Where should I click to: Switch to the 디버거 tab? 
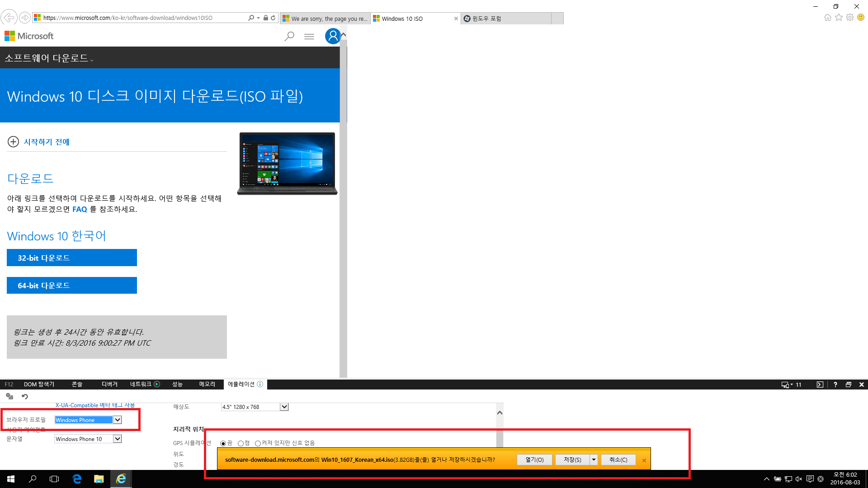click(x=109, y=384)
